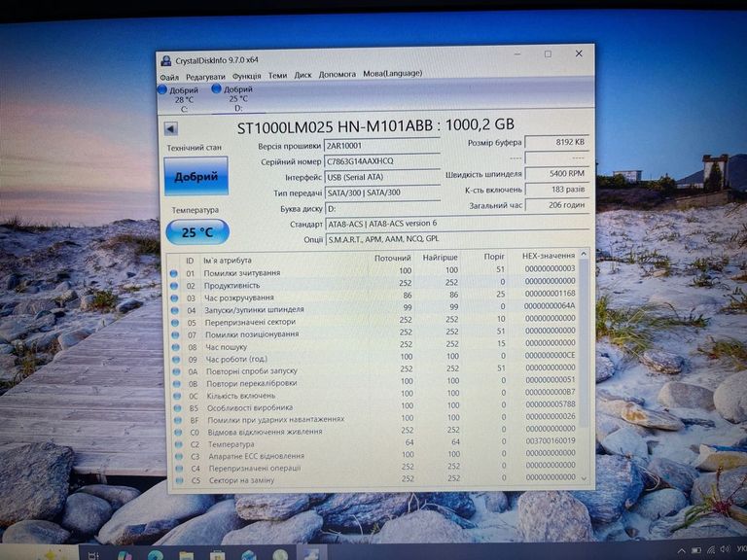
Task: Click the previous disk arrow button
Action: pos(171,128)
